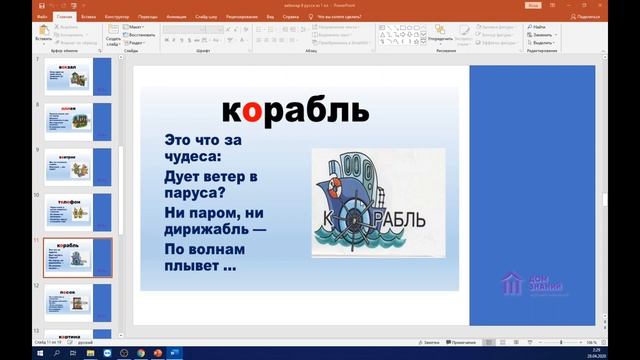This screenshot has width=640, height=360.
Task: Open the Windows Start menu
Action: (40, 353)
